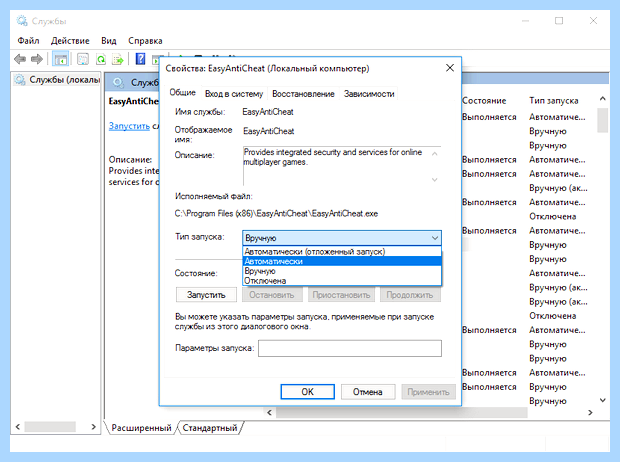
Task: Click the OK button
Action: tap(308, 392)
